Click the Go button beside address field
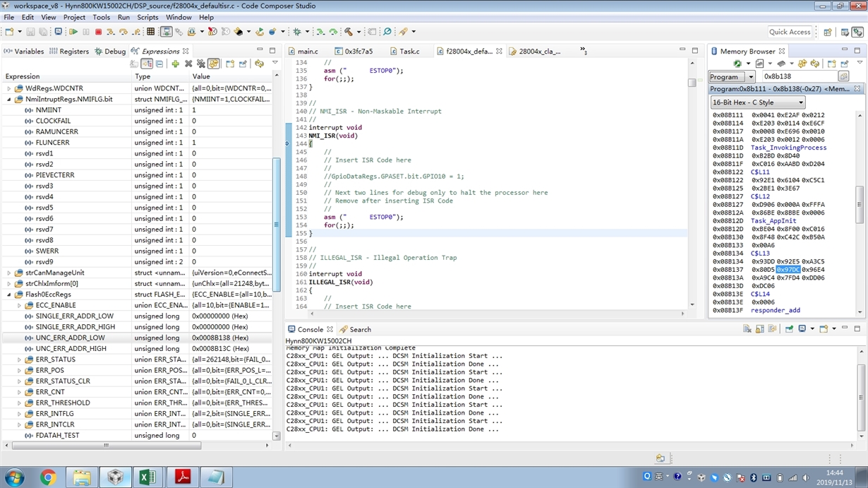The height and width of the screenshot is (488, 868). pyautogui.click(x=843, y=76)
